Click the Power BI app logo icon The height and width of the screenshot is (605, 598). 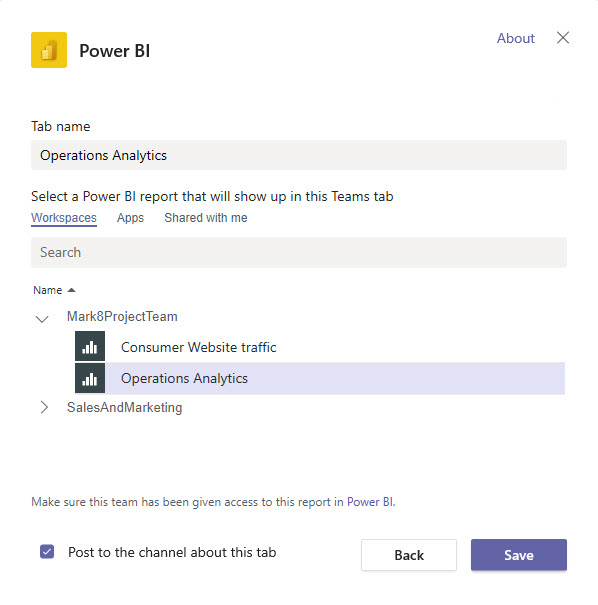[x=49, y=50]
